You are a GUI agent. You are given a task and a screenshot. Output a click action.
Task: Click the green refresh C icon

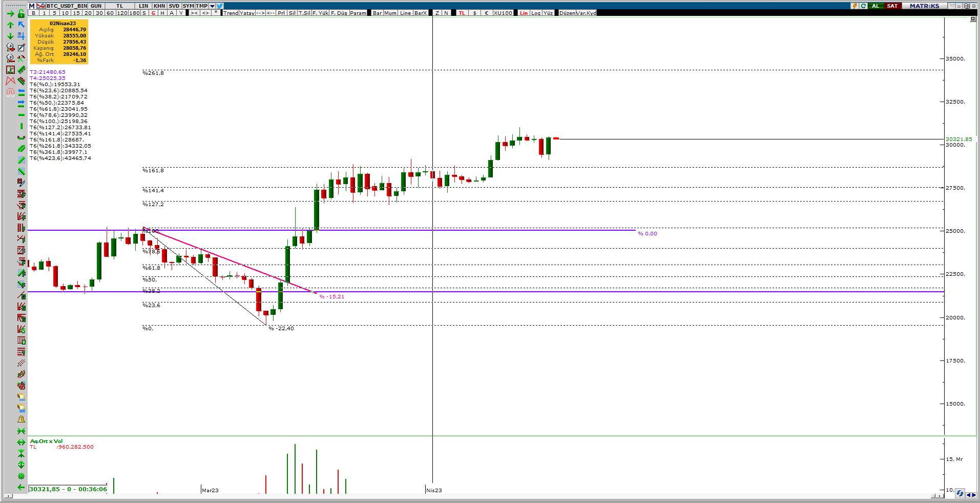(x=864, y=6)
